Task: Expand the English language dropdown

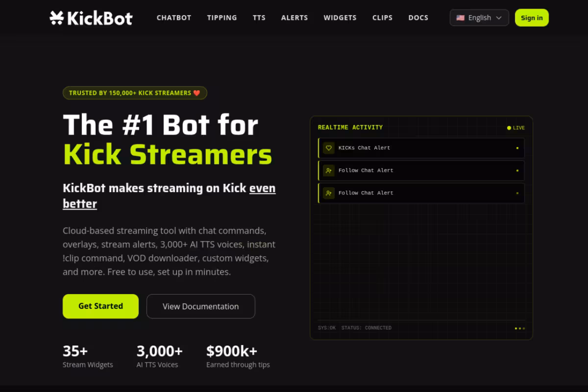Action: pyautogui.click(x=479, y=18)
